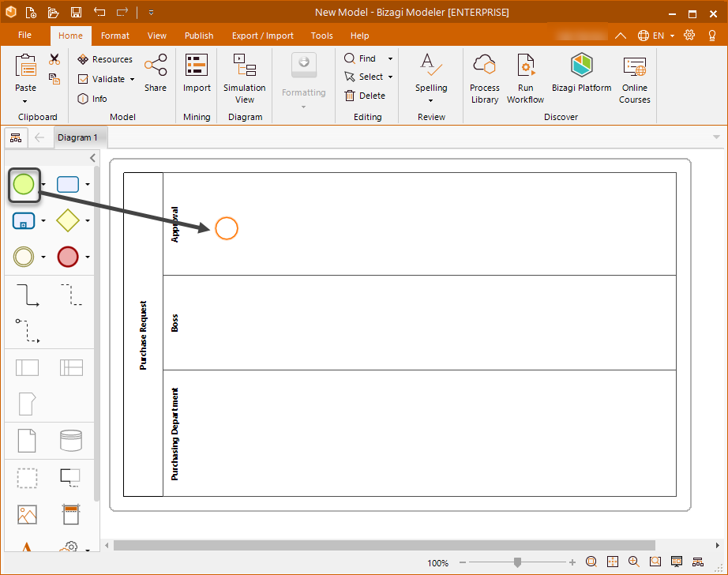Open the Export / Import tab

point(262,36)
